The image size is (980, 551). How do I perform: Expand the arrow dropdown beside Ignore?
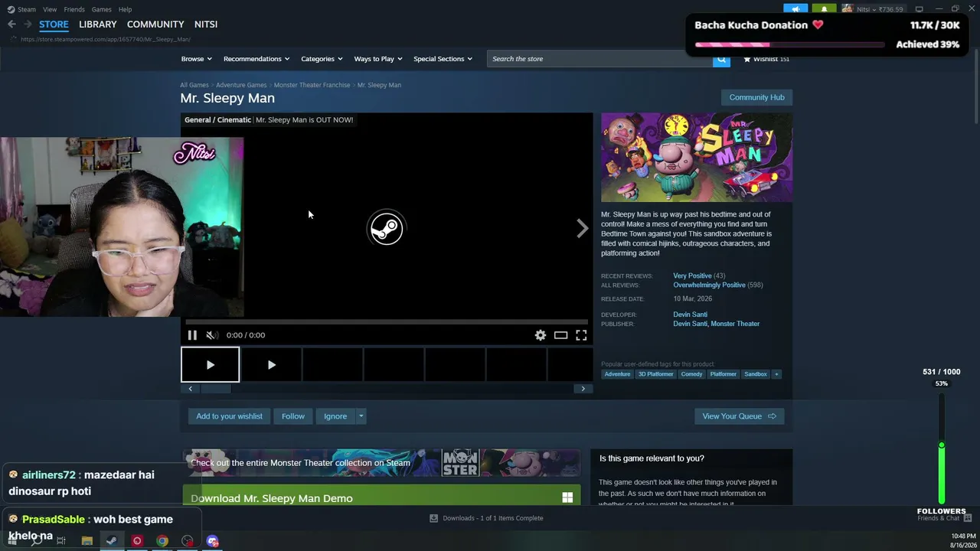point(361,416)
